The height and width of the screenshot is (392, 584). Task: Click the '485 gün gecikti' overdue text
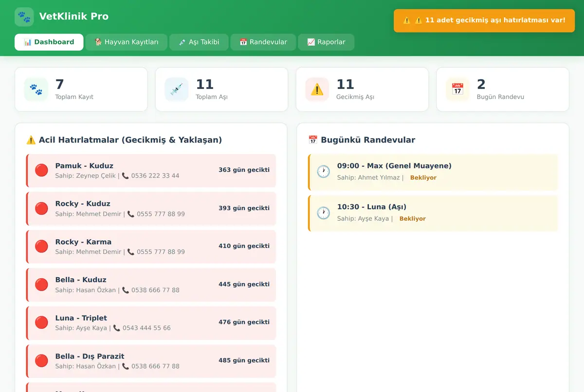point(244,360)
